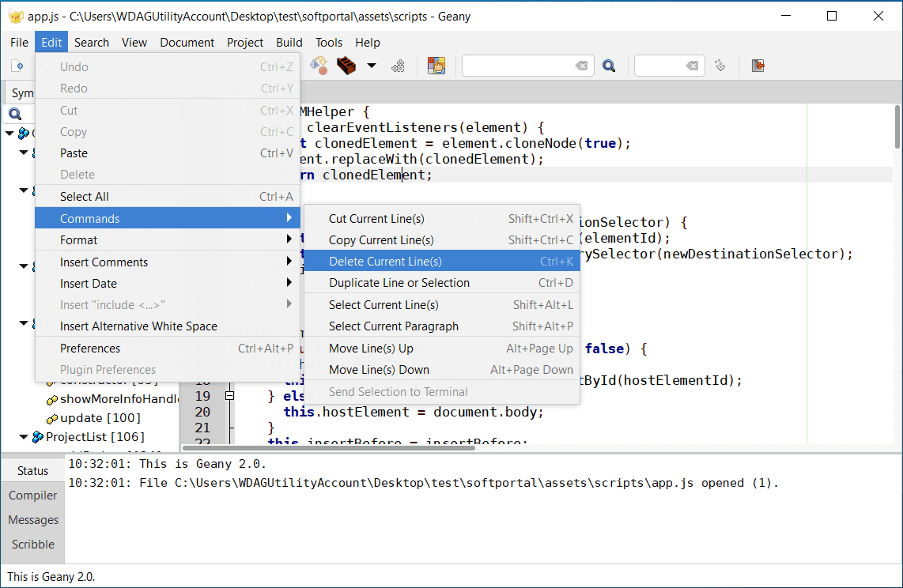Click the editor horizontal scrollbar
The image size is (903, 588).
[328, 448]
